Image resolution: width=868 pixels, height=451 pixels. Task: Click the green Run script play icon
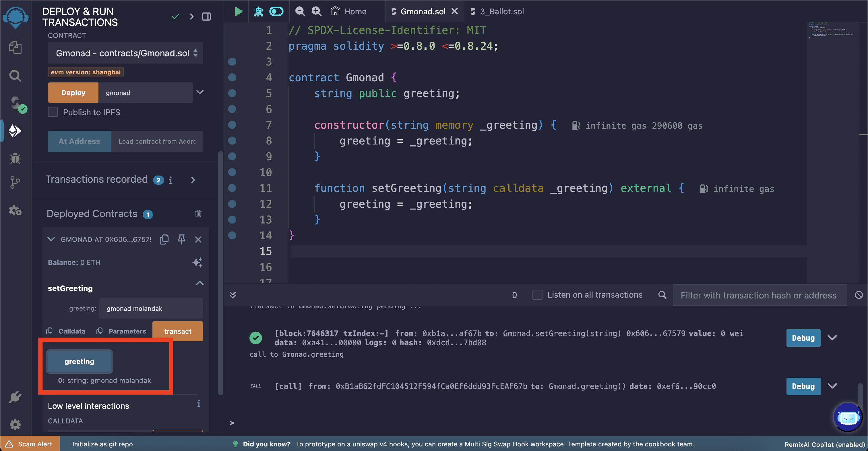[x=238, y=11]
